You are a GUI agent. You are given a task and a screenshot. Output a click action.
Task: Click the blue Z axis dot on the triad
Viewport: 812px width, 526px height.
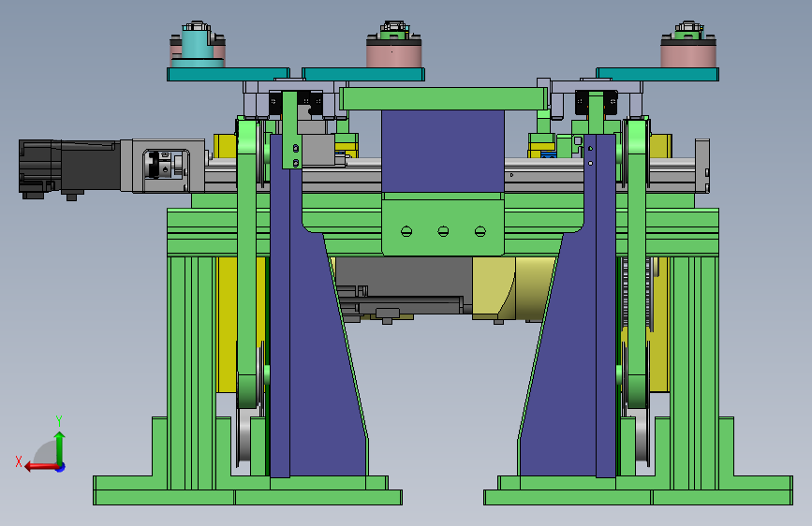coord(61,467)
